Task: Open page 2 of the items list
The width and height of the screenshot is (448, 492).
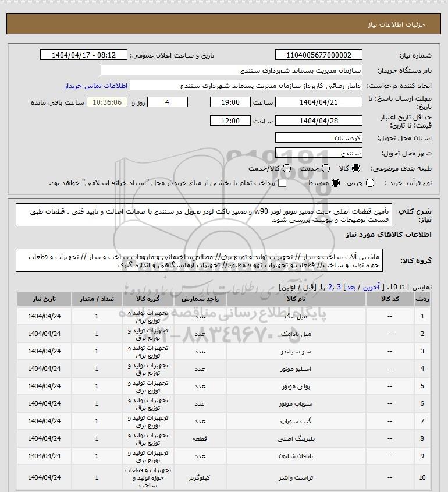Action: tap(330, 287)
